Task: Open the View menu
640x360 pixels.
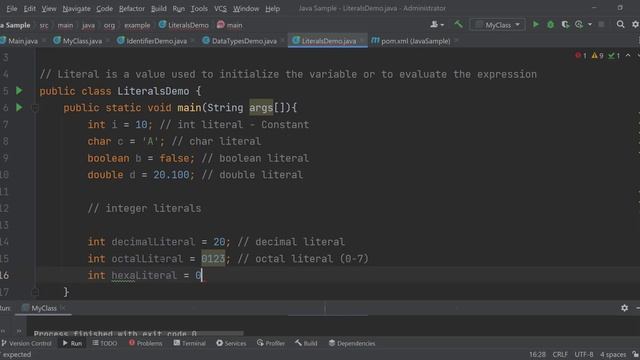Action: pos(49,8)
